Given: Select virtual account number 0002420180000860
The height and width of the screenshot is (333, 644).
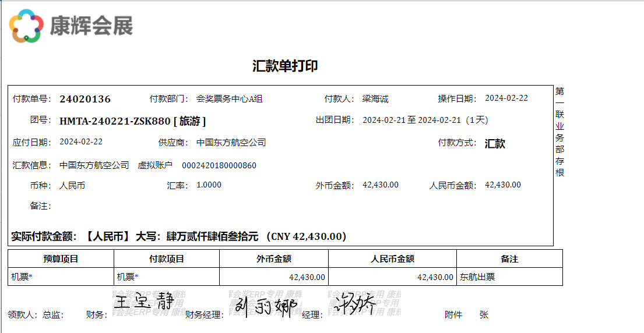Looking at the screenshot, I should 219,165.
